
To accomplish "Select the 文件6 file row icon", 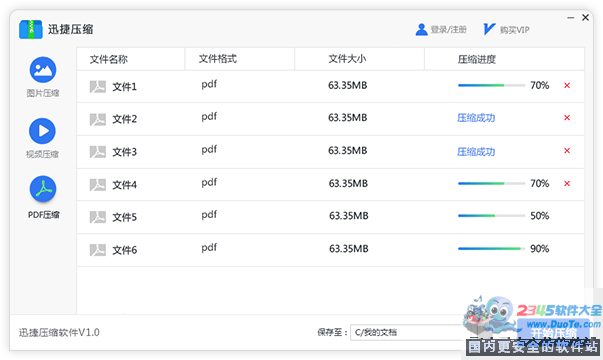I will (98, 250).
